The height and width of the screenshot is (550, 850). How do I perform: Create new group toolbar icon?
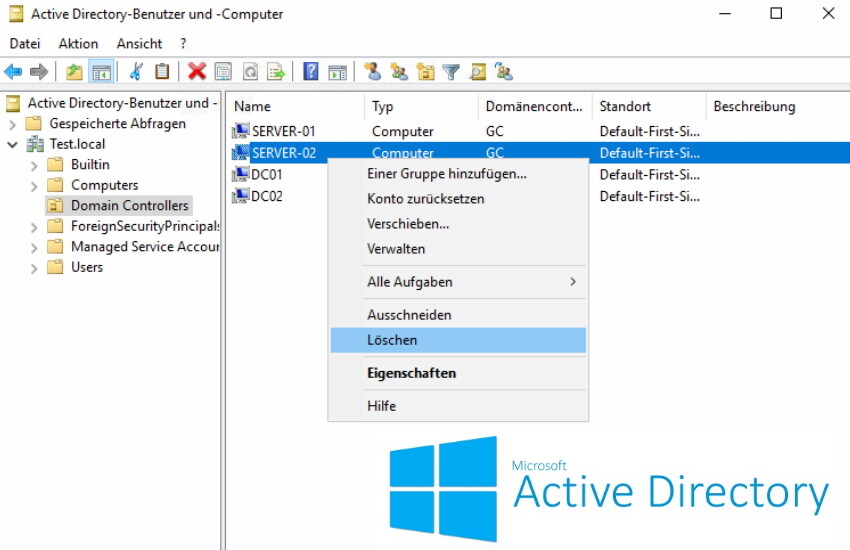click(x=399, y=72)
